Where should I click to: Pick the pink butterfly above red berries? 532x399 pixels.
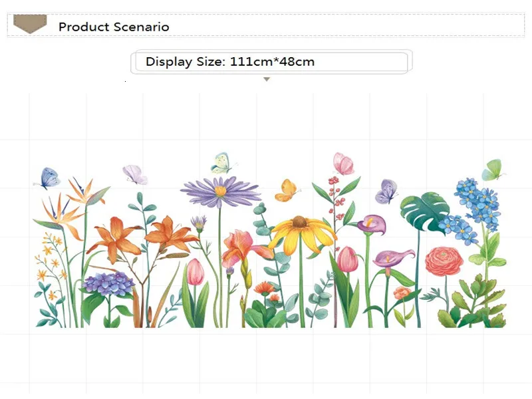(x=343, y=164)
